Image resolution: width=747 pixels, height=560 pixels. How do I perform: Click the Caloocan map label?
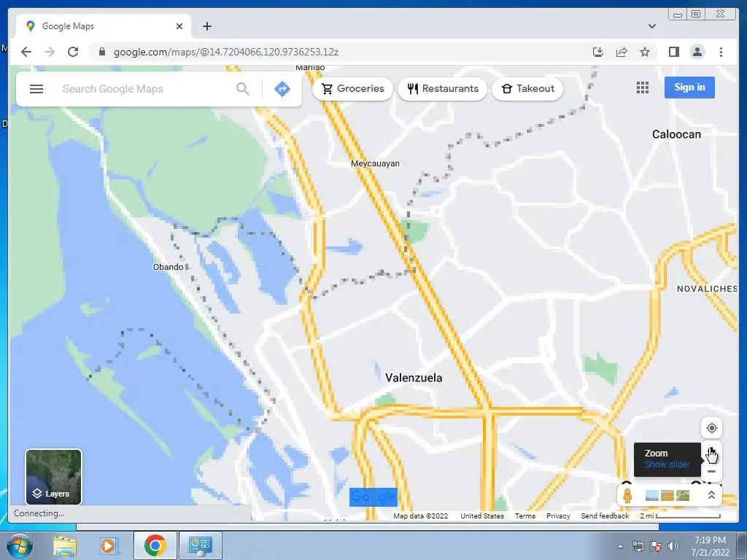tap(676, 134)
